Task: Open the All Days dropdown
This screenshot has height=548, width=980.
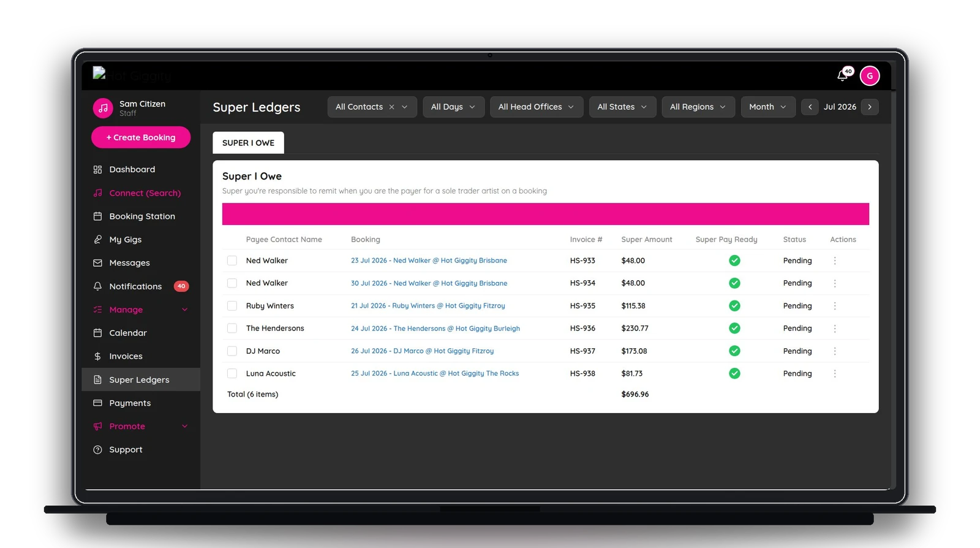Action: click(453, 107)
